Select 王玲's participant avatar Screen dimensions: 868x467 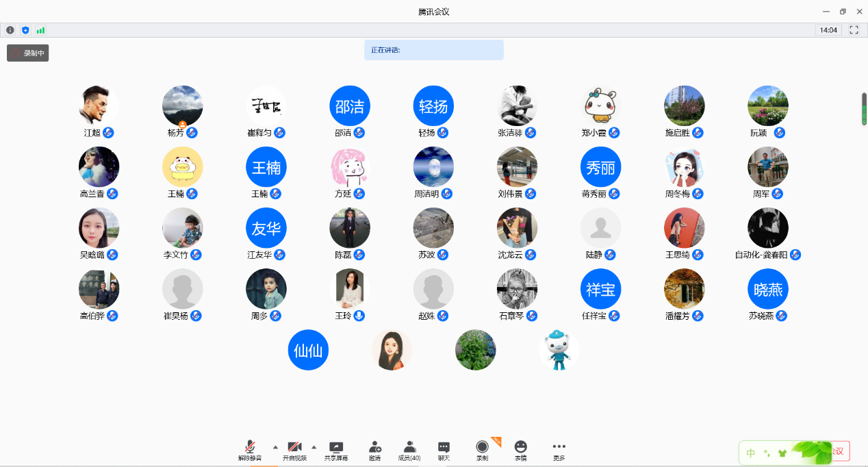350,289
